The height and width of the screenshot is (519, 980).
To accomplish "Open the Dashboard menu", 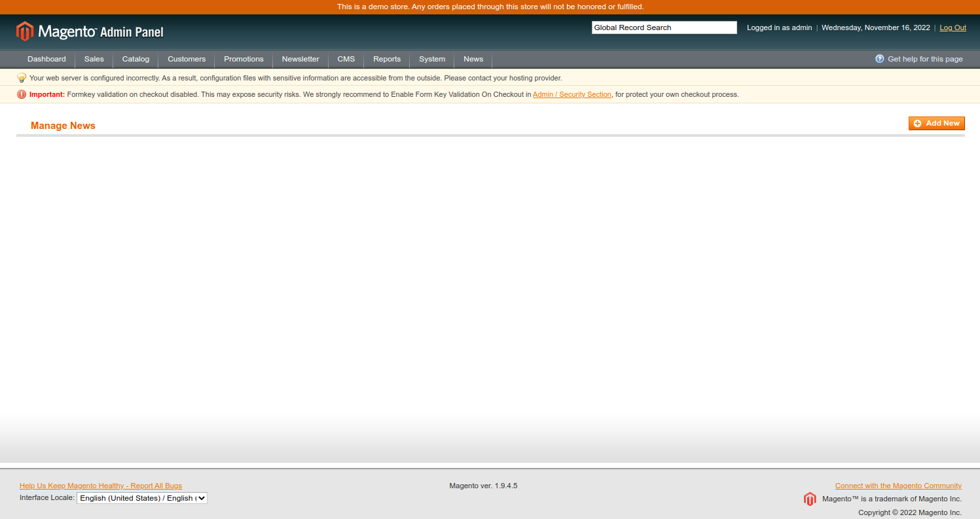I will coord(46,59).
